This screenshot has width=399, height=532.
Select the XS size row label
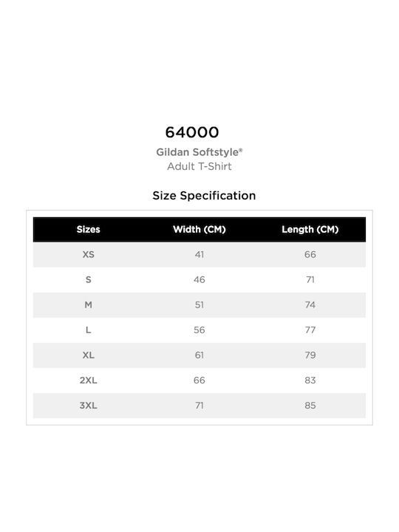click(88, 254)
